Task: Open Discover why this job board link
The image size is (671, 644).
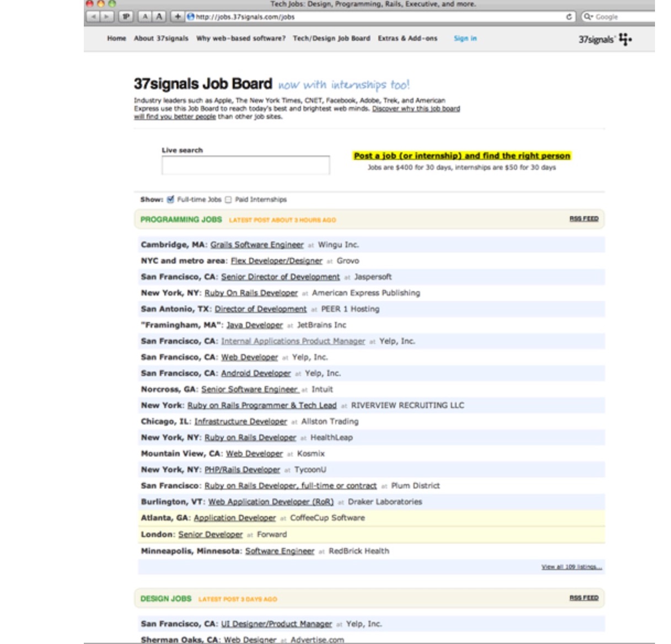Action: pyautogui.click(x=416, y=109)
